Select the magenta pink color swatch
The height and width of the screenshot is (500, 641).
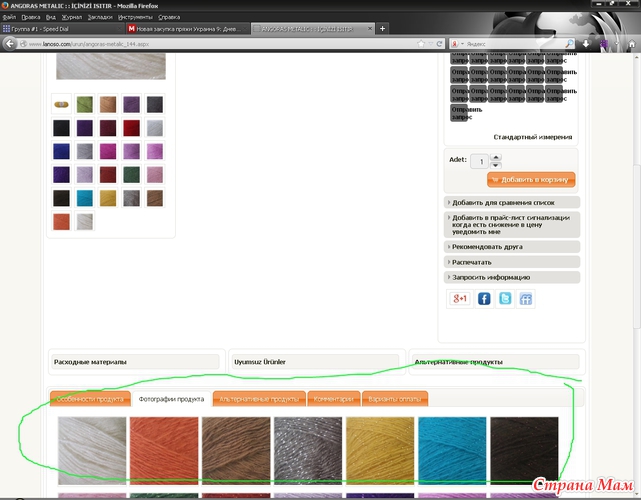[x=108, y=151]
